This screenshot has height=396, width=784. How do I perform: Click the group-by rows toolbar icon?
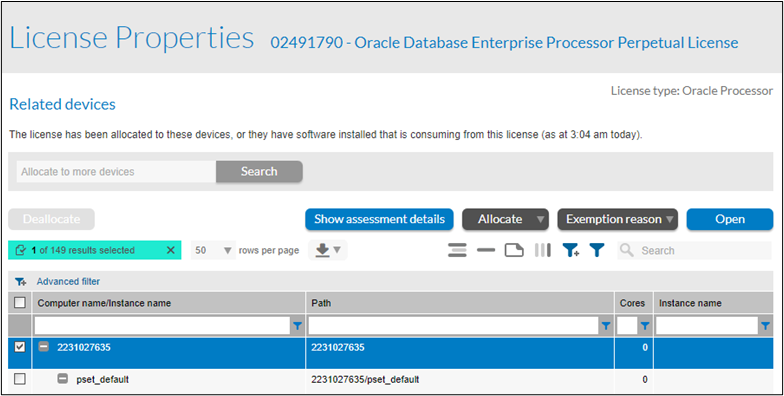pos(457,250)
